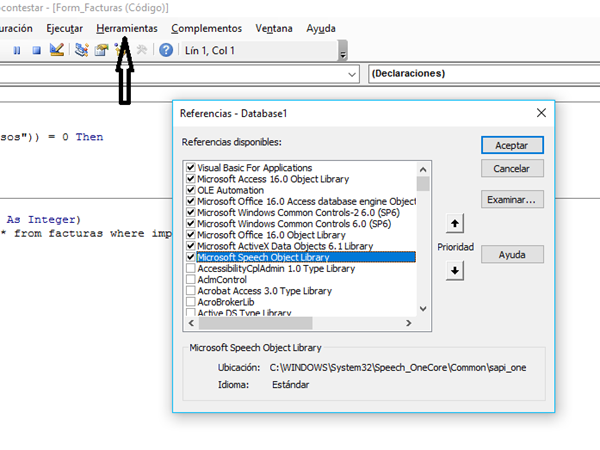600x450 pixels.
Task: Click the Break (pause) toolbar icon
Action: pos(16,50)
